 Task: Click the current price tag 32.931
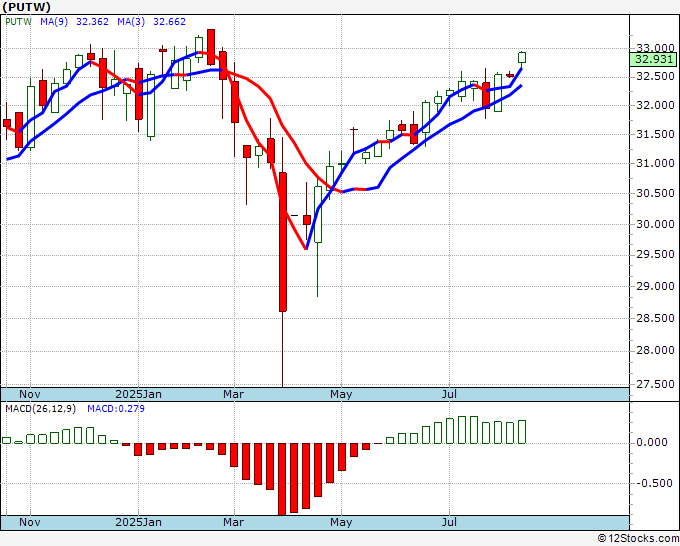[x=653, y=59]
